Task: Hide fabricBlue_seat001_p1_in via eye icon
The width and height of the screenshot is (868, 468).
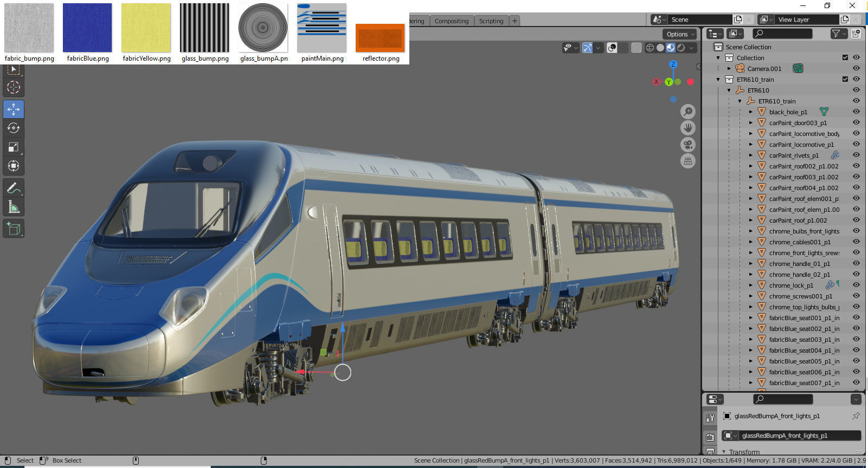Action: pos(857,317)
